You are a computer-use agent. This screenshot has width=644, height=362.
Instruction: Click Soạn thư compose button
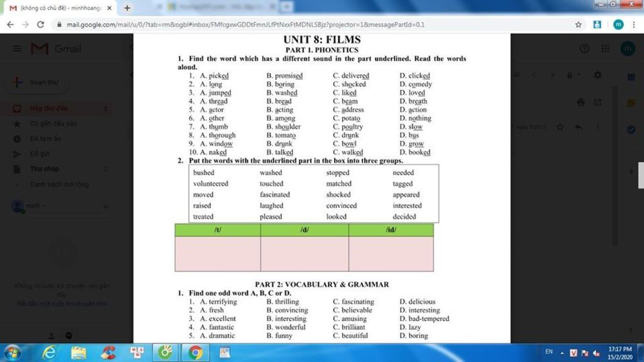coord(36,82)
